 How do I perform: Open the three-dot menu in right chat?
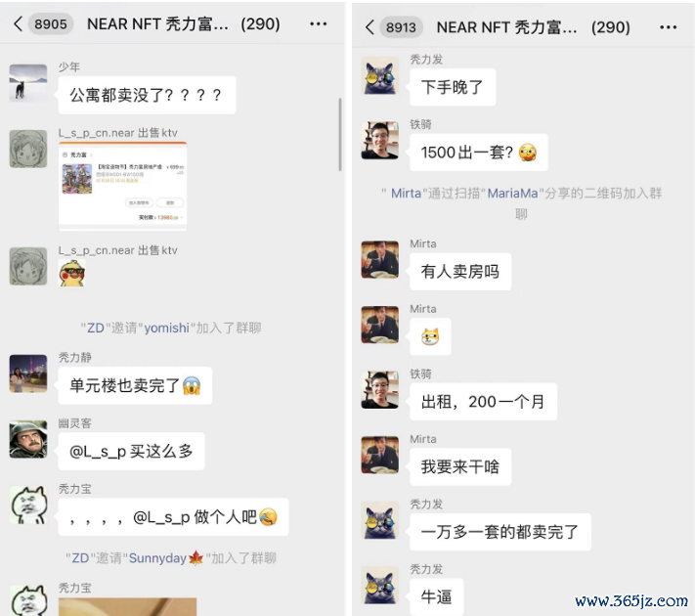click(x=668, y=27)
